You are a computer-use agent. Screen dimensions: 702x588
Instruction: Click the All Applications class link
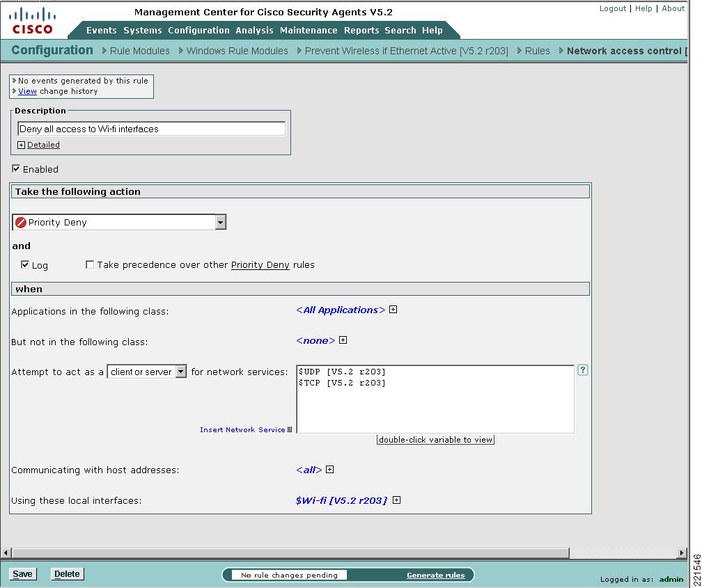tap(341, 310)
